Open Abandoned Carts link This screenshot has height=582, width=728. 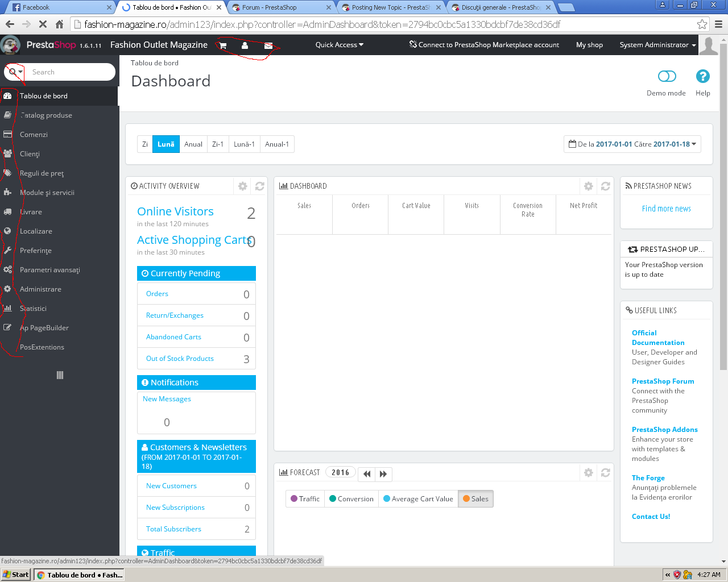coord(173,337)
